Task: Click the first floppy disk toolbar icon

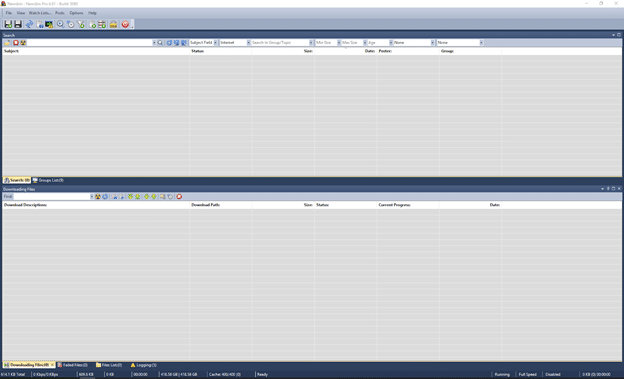Action: click(8, 24)
